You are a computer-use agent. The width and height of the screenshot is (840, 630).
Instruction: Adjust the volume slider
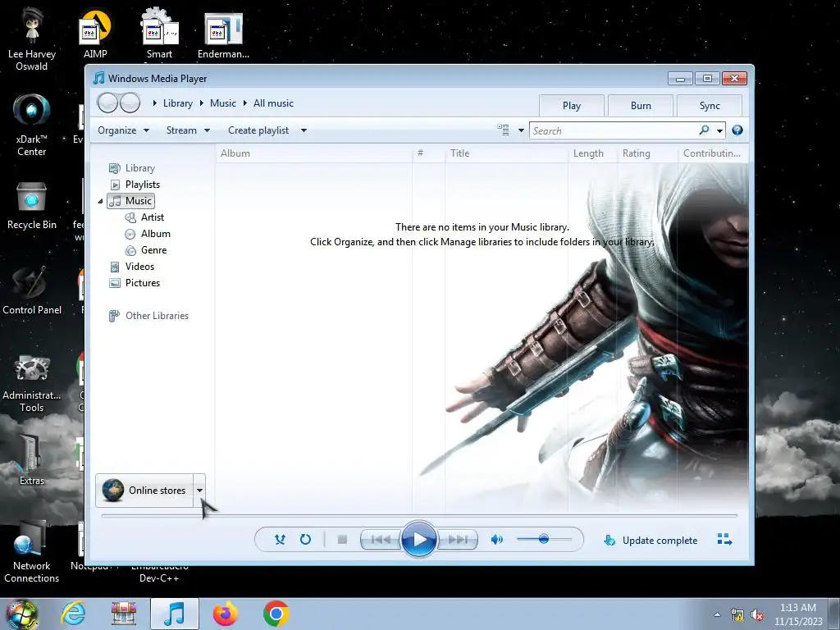tap(544, 539)
